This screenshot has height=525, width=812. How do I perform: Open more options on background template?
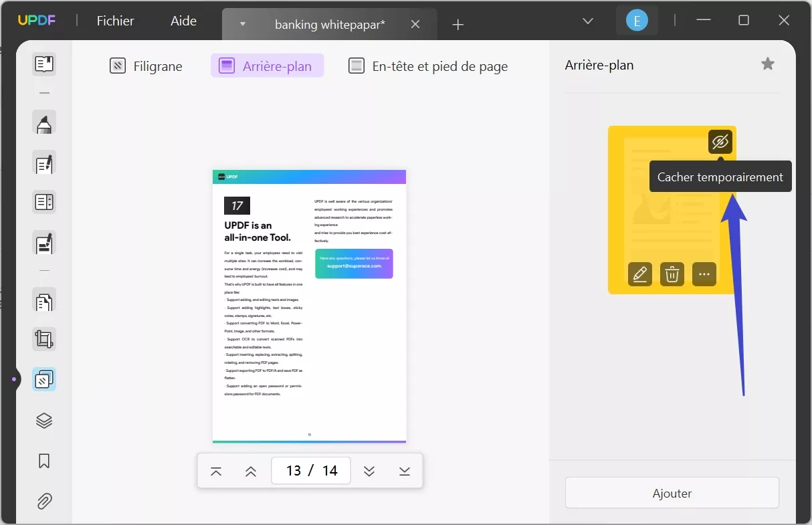coord(704,274)
